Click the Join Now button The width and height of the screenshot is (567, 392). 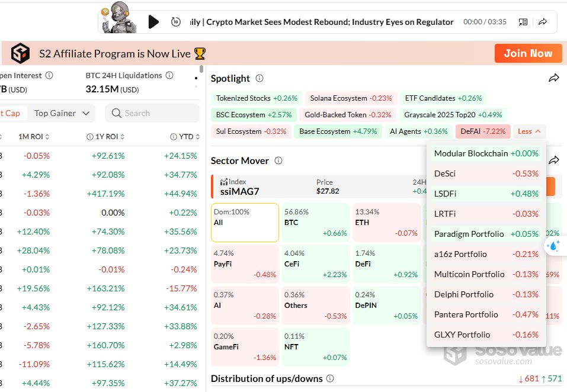tap(527, 53)
